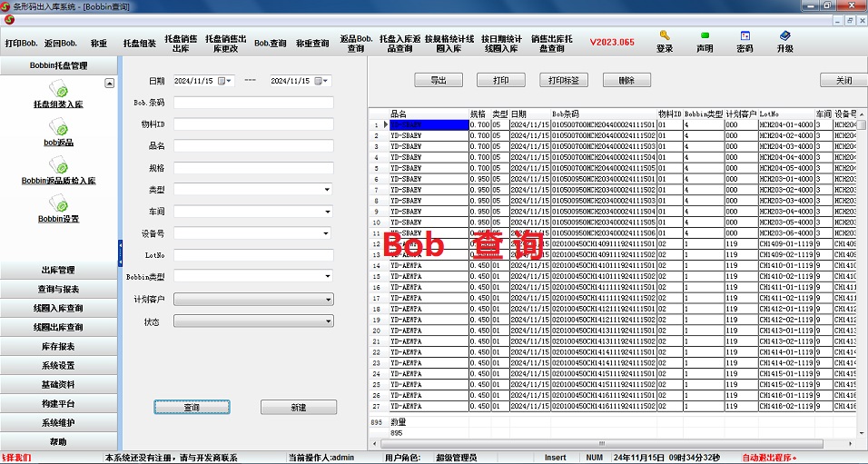This screenshot has height=464, width=868.
Task: Click 打印Bob. in the top menu
Action: 22,43
